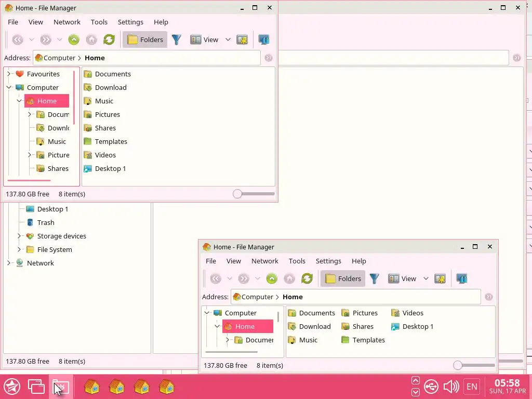Click Computer breadcrumb in top-left File Manager address
532x399 pixels.
[59, 58]
